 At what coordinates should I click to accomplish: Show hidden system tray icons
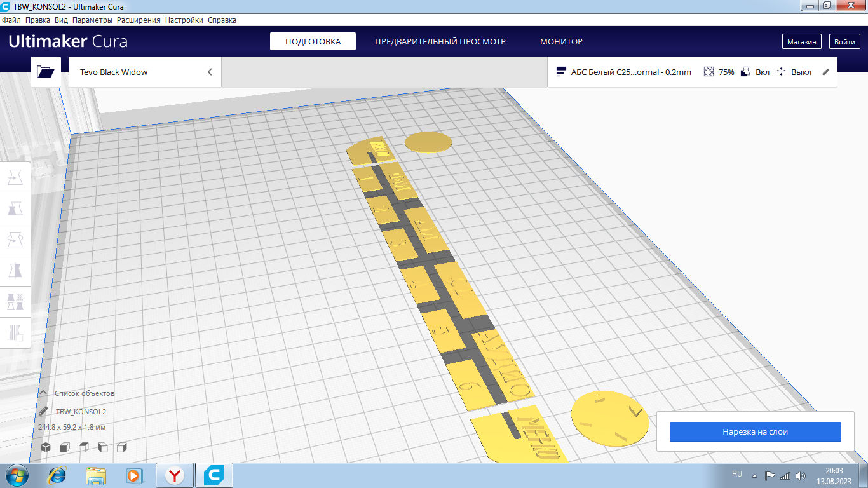click(754, 475)
